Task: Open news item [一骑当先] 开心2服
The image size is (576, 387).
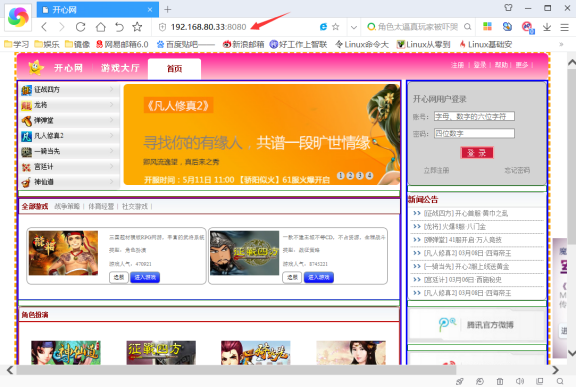Action: pyautogui.click(x=467, y=267)
